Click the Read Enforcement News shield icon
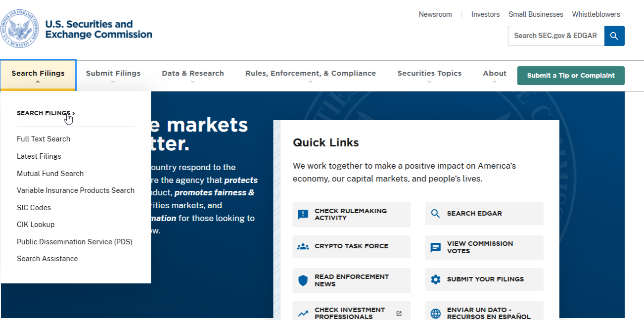Viewport: 644px width, 320px height. click(x=303, y=280)
